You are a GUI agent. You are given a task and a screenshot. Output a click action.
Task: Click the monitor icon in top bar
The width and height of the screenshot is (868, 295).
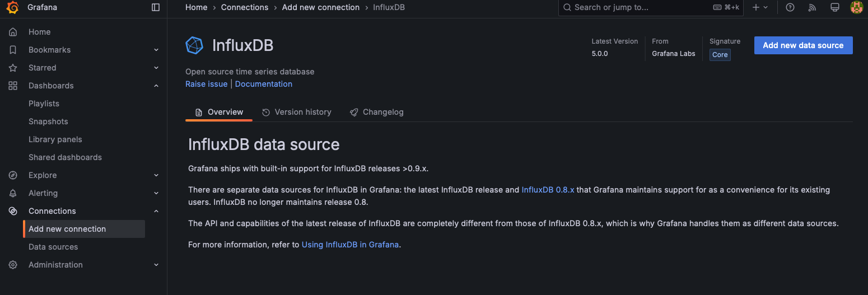834,7
